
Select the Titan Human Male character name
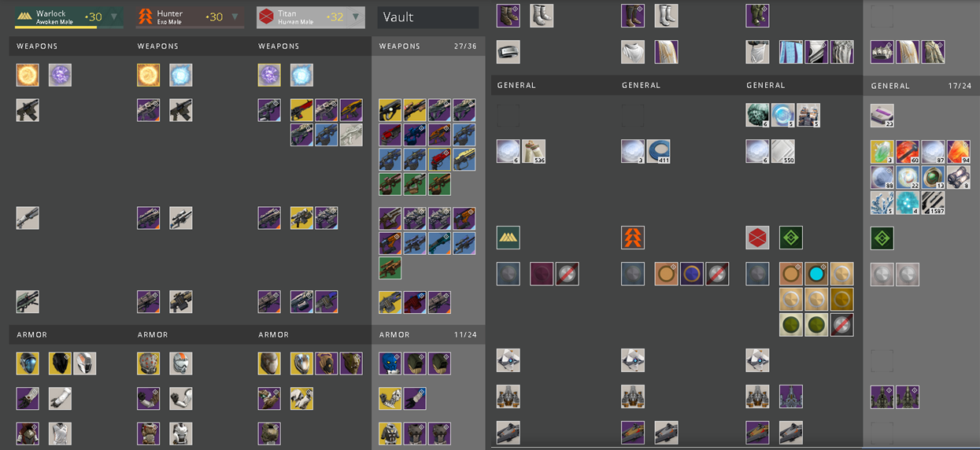point(295,17)
